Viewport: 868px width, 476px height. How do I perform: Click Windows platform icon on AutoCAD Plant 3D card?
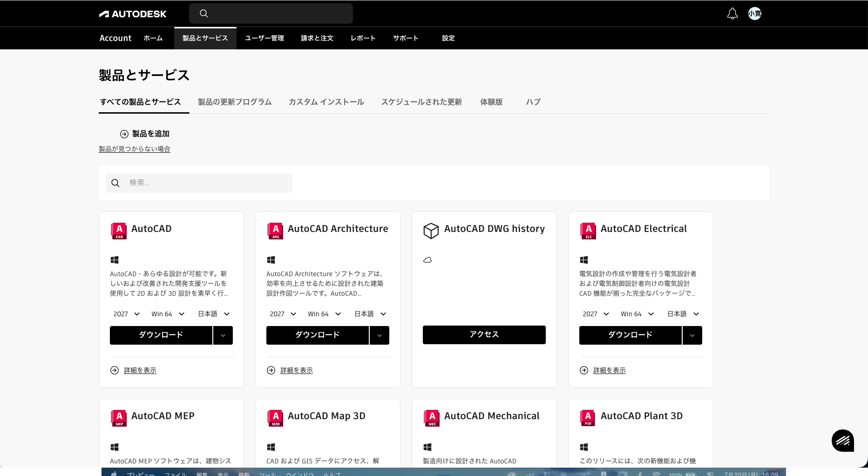click(x=584, y=447)
